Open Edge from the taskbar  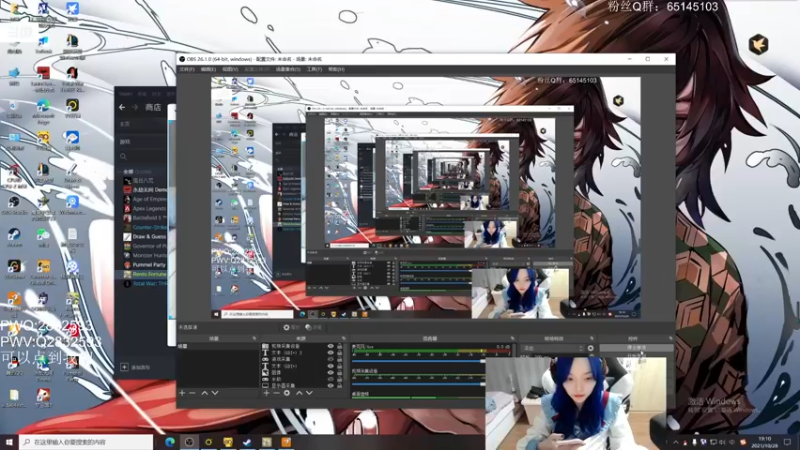pos(170,442)
